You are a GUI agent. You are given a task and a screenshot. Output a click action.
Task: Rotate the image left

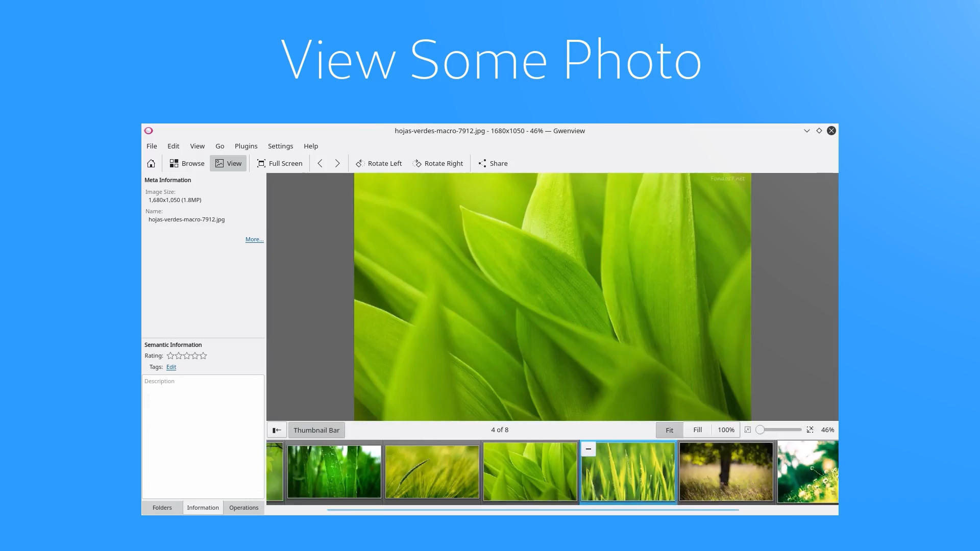379,163
